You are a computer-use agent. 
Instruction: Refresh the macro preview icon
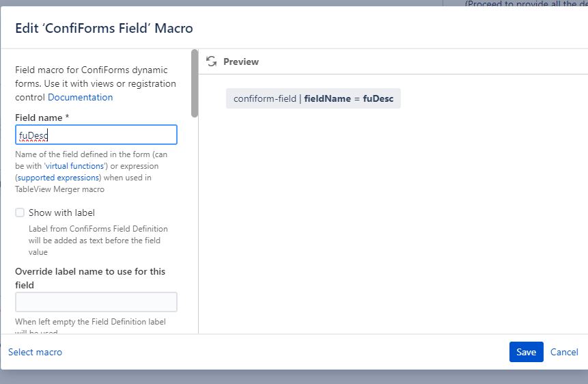(212, 61)
